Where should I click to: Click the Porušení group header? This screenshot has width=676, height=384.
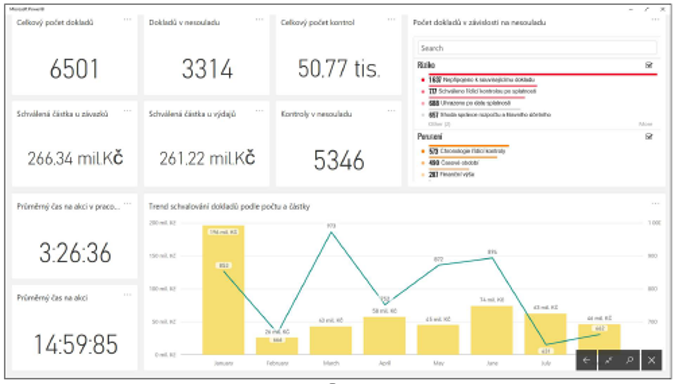pos(429,137)
